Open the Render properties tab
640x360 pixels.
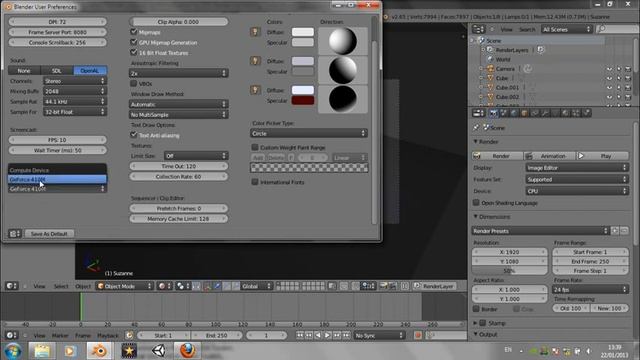pos(493,113)
